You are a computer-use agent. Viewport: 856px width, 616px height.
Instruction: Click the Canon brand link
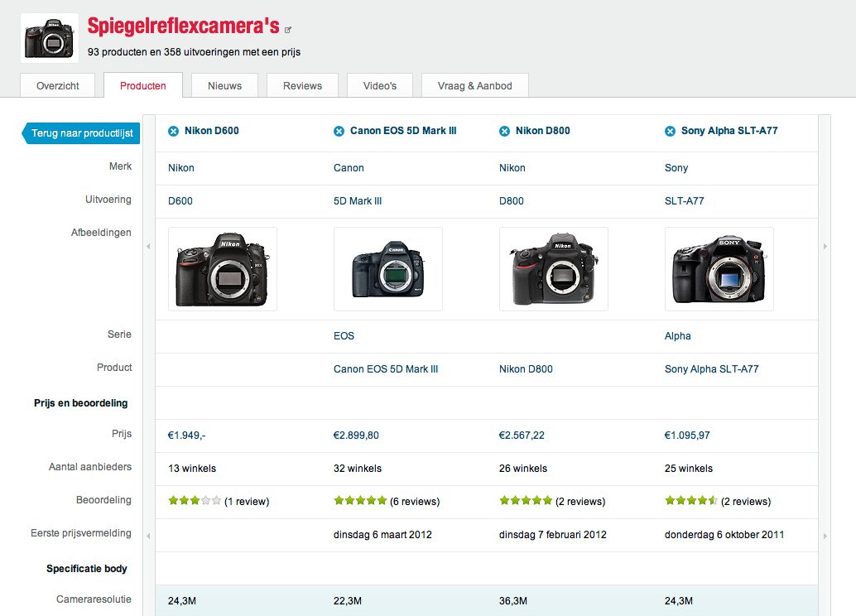click(349, 168)
